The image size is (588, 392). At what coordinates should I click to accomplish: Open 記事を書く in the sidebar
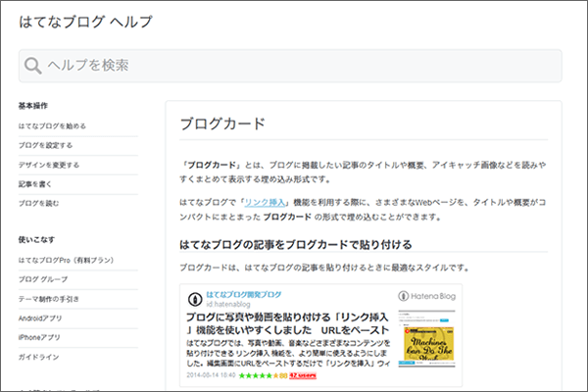click(35, 184)
